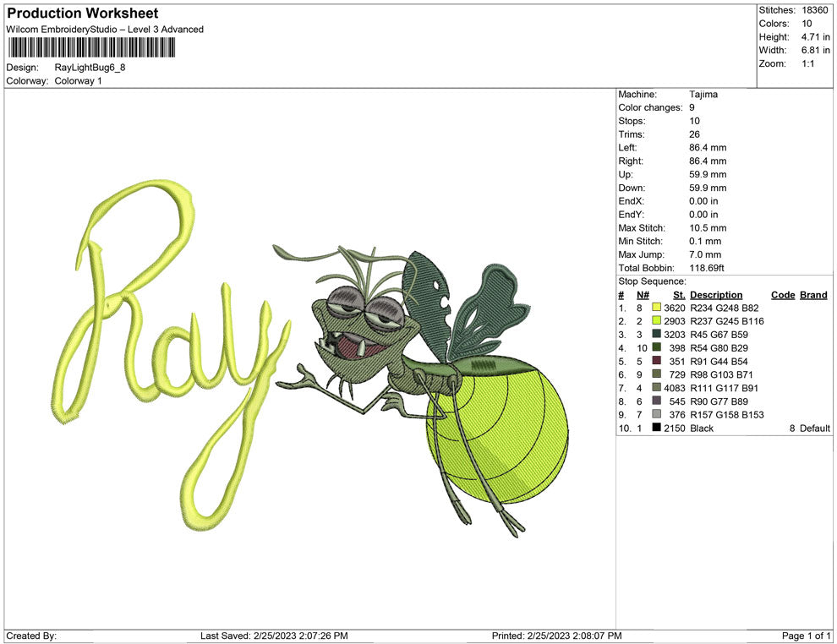Click the 'St.' column header
Screen dimensions: 837x644
[x=679, y=294]
